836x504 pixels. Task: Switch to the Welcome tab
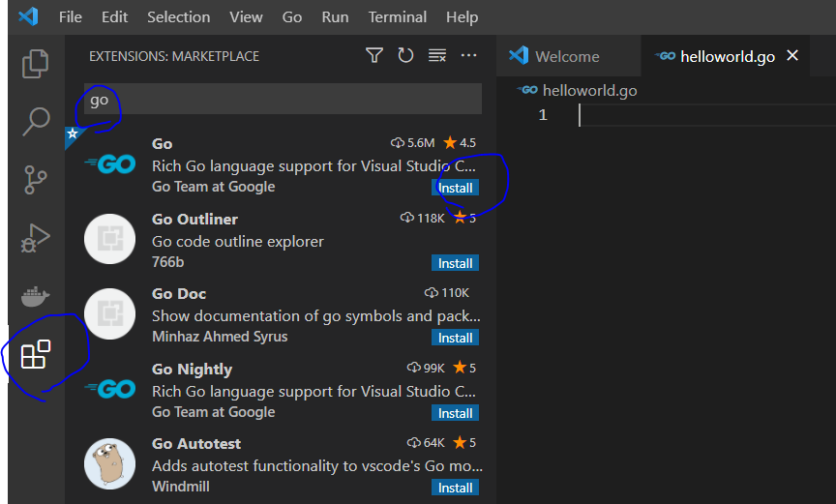pos(568,56)
